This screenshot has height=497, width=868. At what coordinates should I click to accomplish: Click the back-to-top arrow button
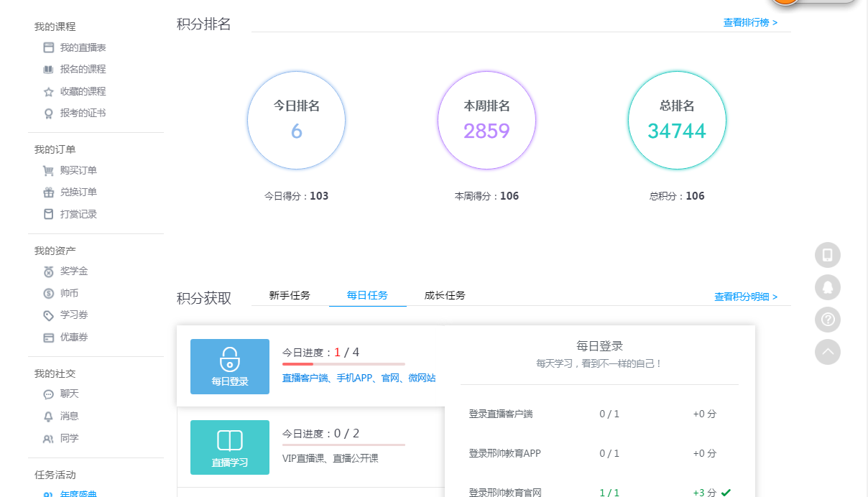pos(827,352)
